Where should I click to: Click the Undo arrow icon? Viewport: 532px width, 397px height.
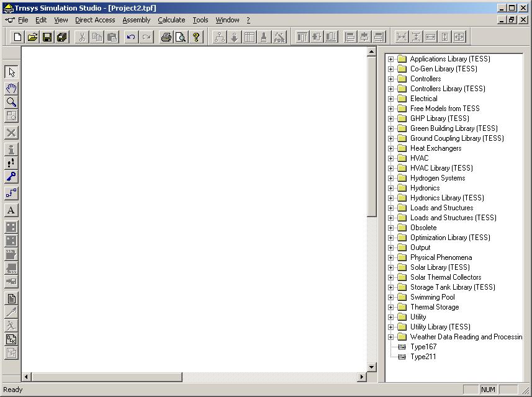pyautogui.click(x=131, y=37)
